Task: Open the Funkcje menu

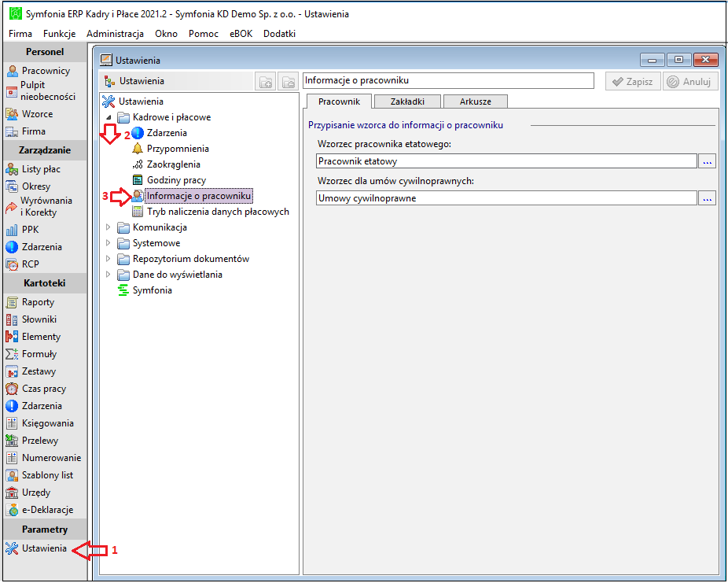Action: (x=60, y=34)
